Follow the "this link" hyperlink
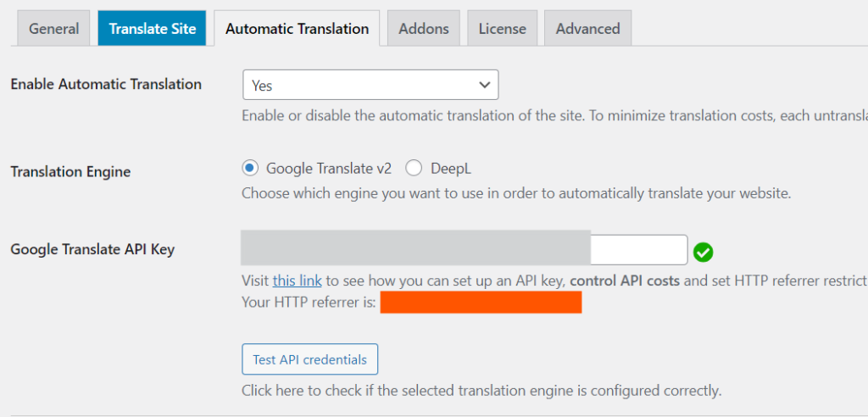The width and height of the screenshot is (868, 417). point(298,280)
